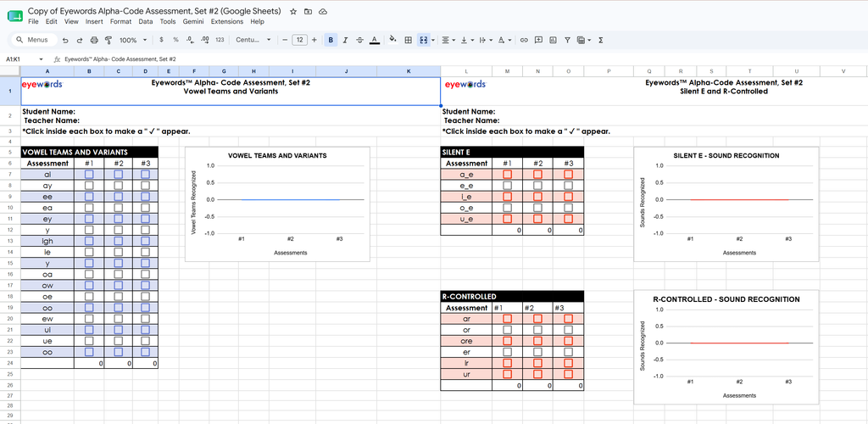This screenshot has width=868, height=424.
Task: Expand the merge type dropdown arrow
Action: tap(433, 40)
